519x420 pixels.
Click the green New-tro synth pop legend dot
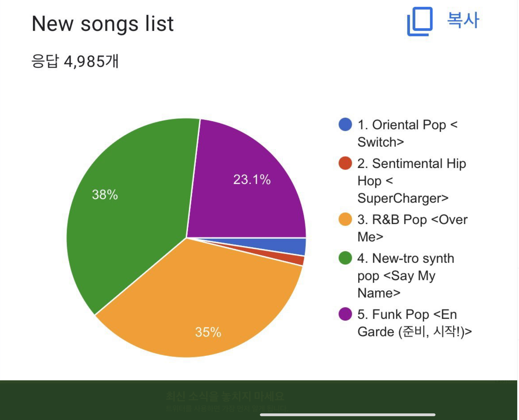[x=345, y=258]
